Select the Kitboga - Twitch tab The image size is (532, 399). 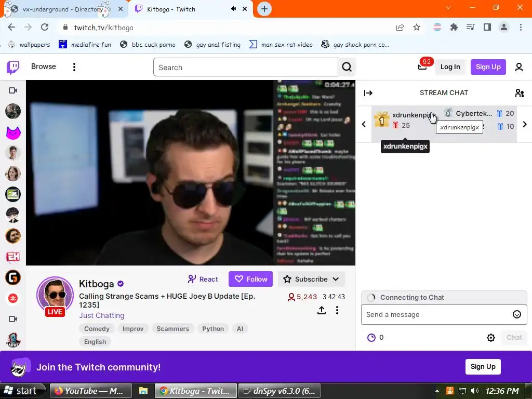pos(191,9)
